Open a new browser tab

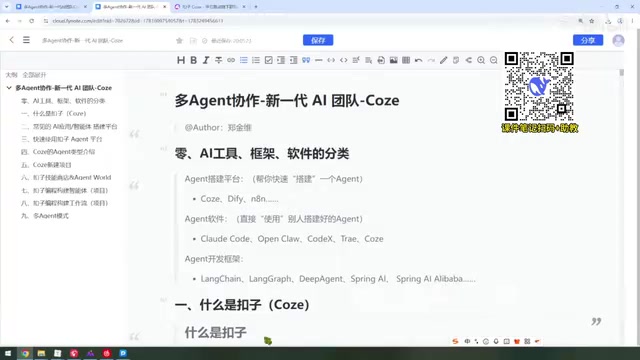pyautogui.click(x=256, y=7)
